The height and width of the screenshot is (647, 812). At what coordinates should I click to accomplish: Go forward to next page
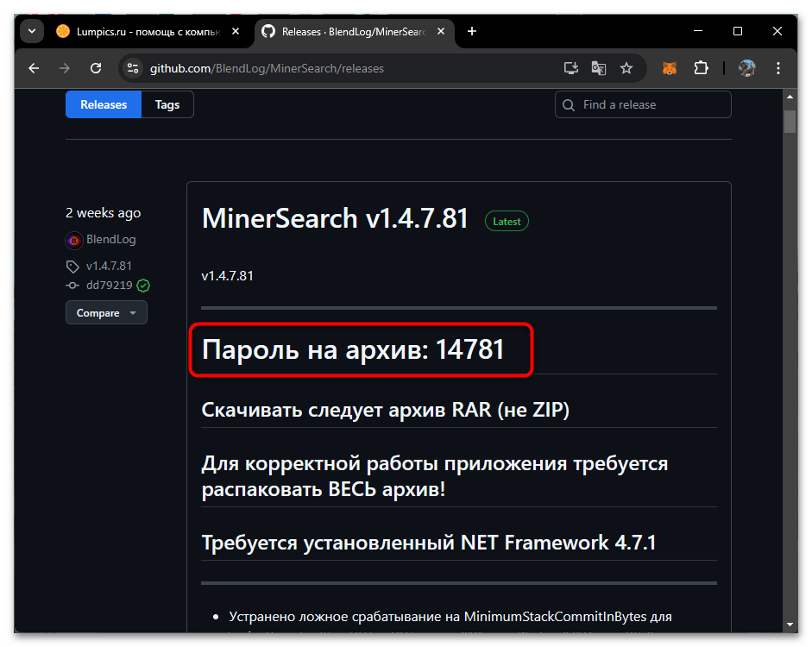pyautogui.click(x=64, y=68)
